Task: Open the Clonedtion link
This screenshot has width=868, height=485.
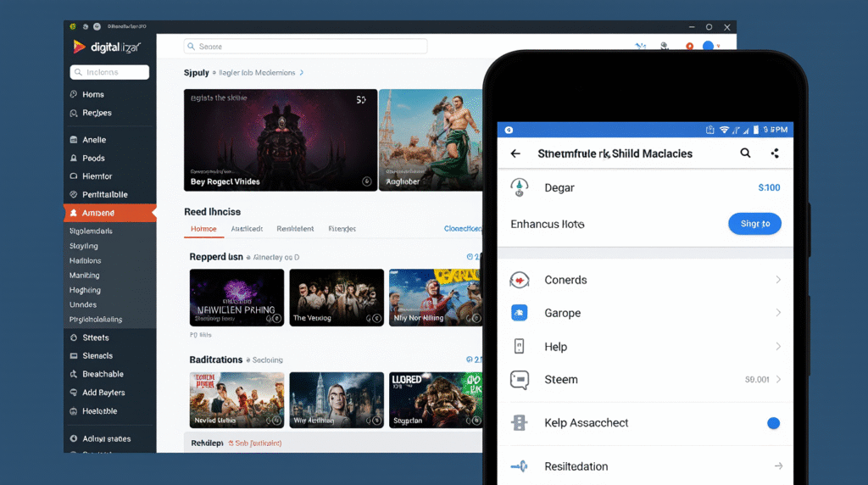Action: [463, 229]
